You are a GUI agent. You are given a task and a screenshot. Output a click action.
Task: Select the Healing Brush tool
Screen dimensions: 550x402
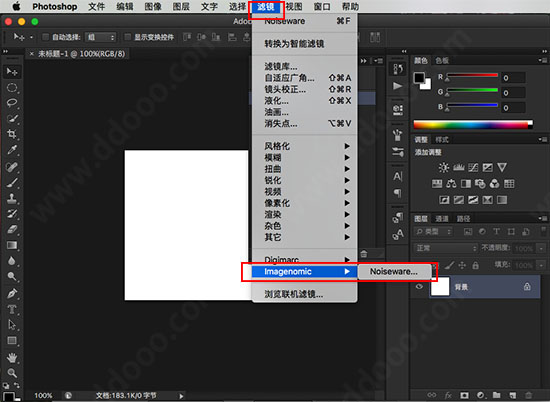12,167
